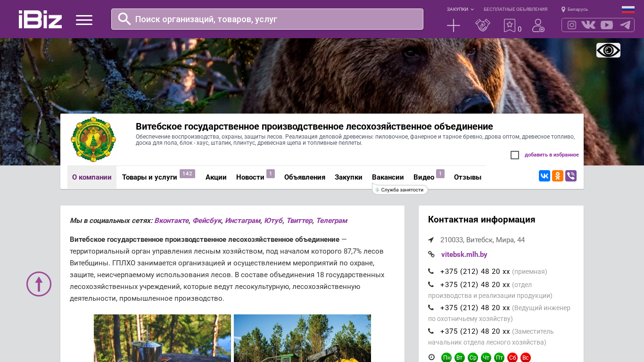Screen dimensions: 644x362
Task: Share company page on Odnoklassniki
Action: point(558,176)
